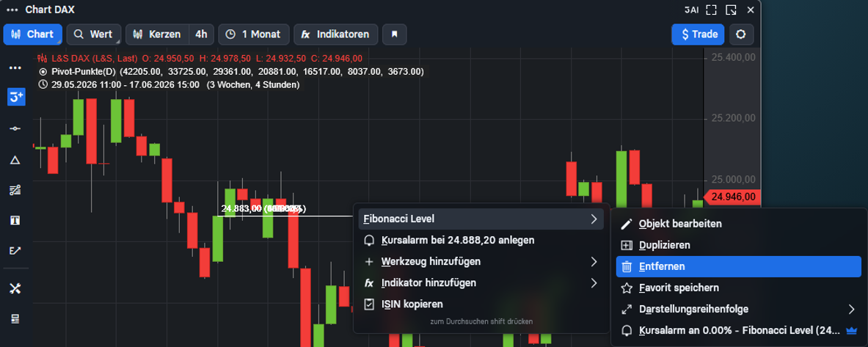Click the trash icon beside Entfernen

pyautogui.click(x=627, y=267)
